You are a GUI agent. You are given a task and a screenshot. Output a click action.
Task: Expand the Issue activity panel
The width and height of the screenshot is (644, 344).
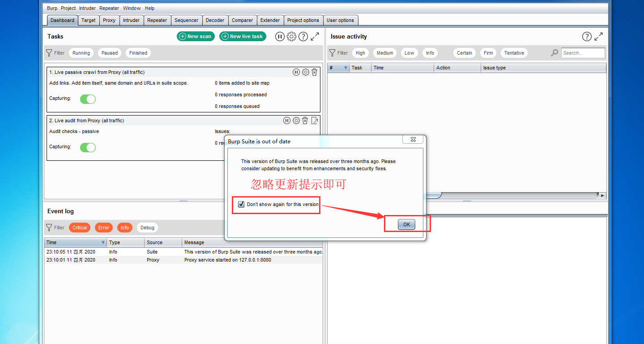(x=599, y=37)
